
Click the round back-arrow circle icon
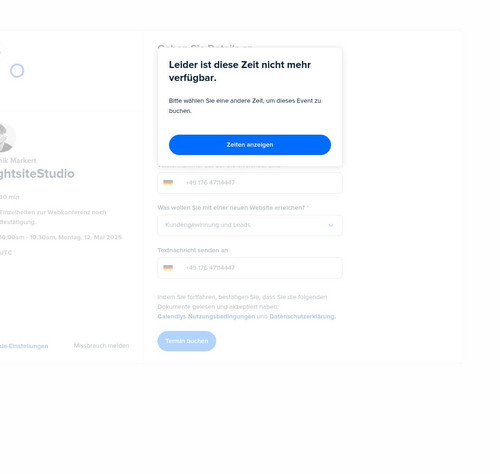(x=17, y=71)
